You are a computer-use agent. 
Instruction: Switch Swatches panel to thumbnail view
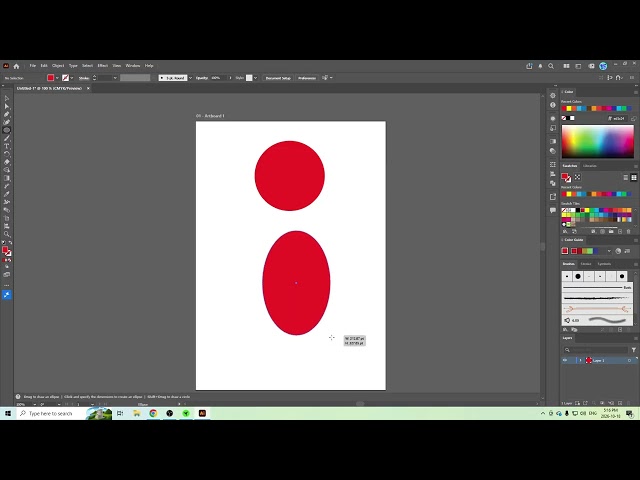pos(634,177)
